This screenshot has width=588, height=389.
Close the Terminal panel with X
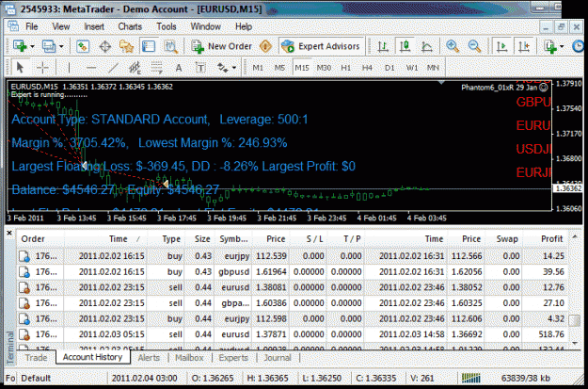(9, 234)
